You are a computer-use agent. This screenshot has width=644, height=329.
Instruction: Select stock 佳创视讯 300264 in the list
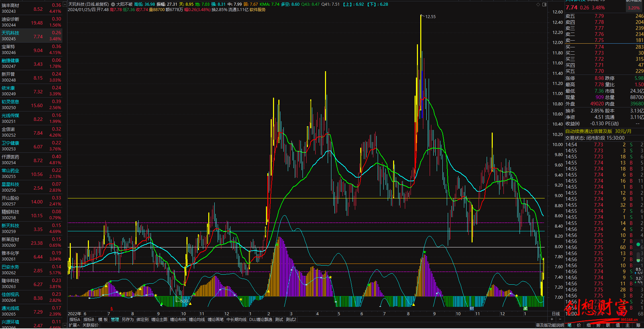click(x=31, y=297)
